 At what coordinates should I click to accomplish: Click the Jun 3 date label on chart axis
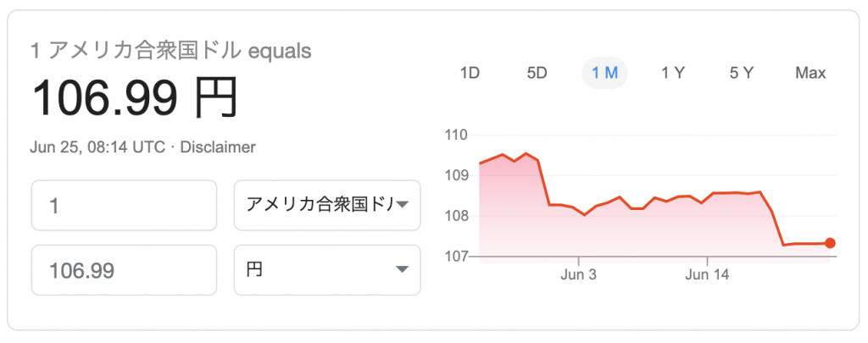click(578, 274)
